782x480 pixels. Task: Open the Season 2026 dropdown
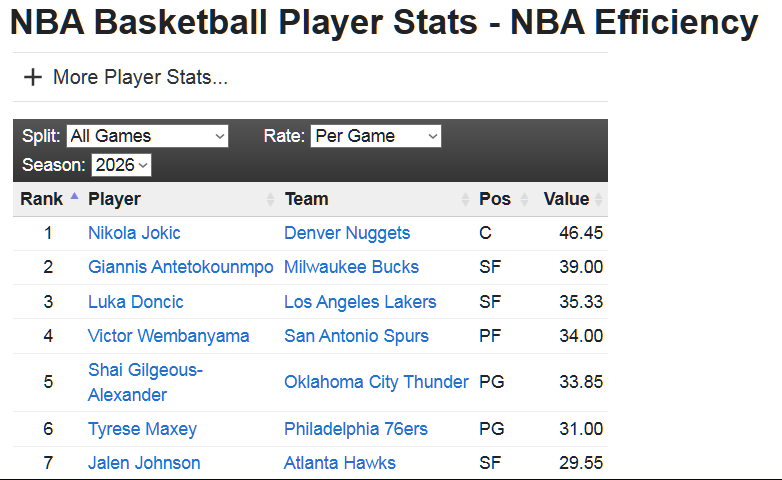[x=121, y=165]
